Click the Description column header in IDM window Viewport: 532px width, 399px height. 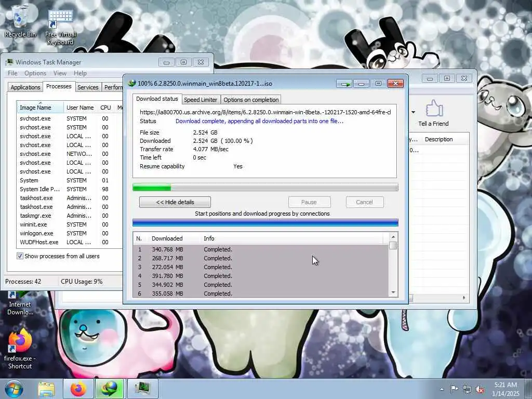[438, 139]
